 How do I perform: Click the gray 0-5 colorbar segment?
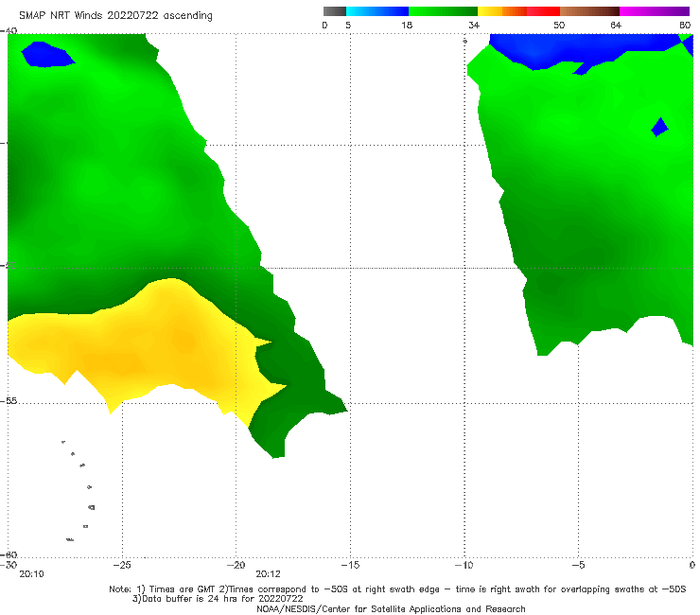coord(335,11)
